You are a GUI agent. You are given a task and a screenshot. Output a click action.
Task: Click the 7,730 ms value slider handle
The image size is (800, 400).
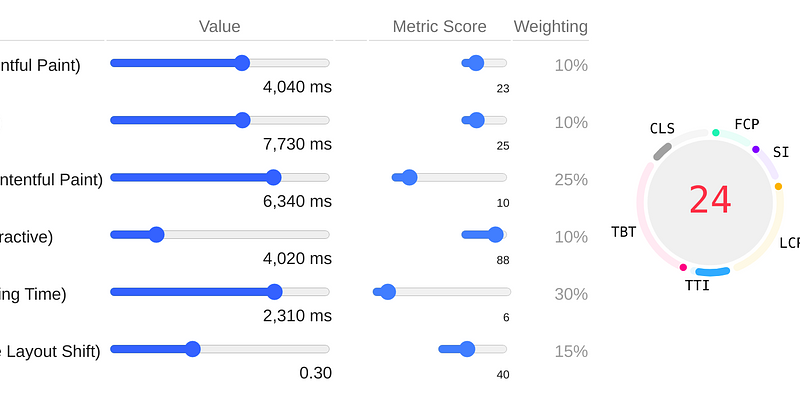coord(241,120)
